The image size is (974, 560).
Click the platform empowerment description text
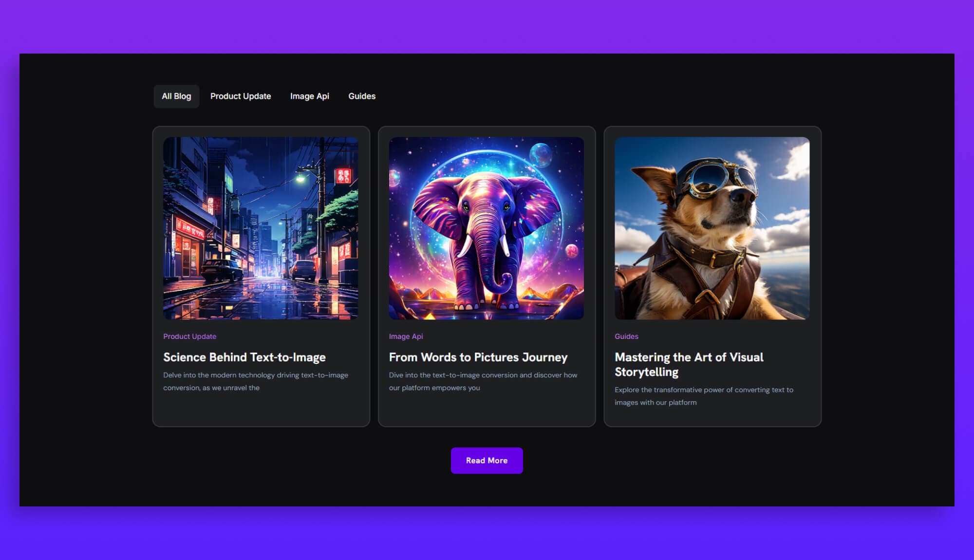(483, 382)
